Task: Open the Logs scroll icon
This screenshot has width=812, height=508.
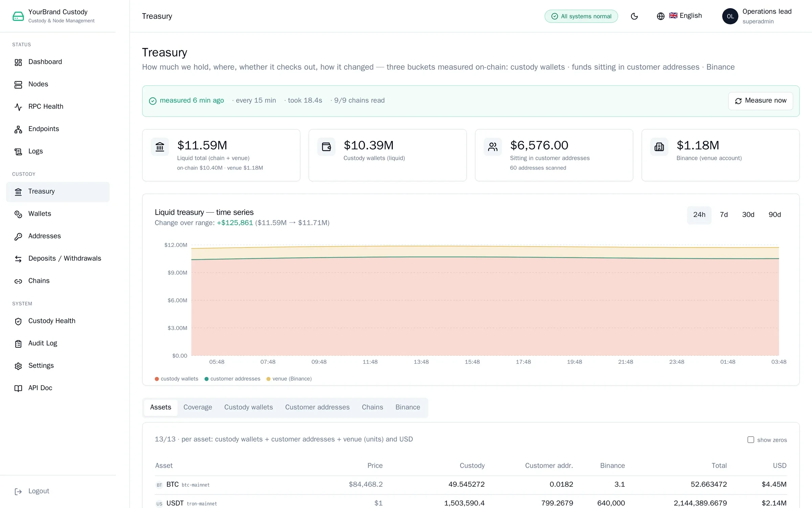Action: 18,152
